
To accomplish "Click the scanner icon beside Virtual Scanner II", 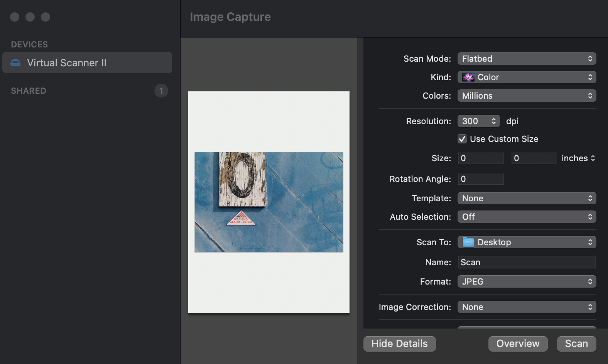I will coord(15,63).
